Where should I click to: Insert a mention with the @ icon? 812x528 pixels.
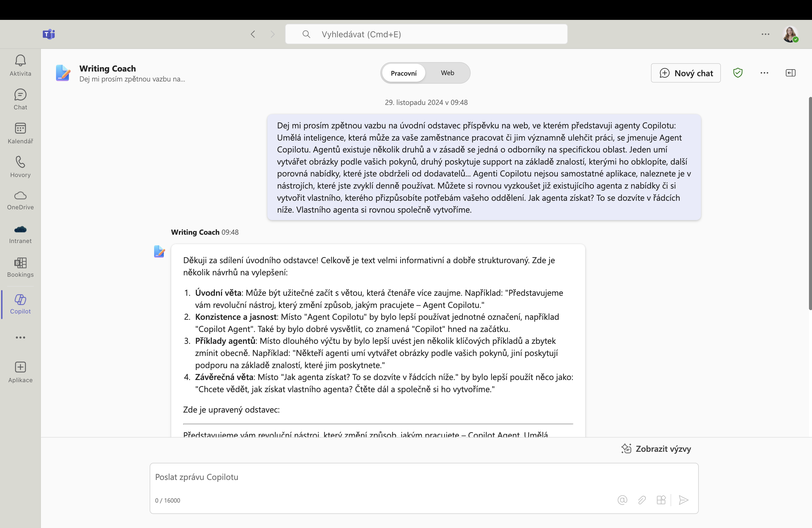[x=622, y=500]
